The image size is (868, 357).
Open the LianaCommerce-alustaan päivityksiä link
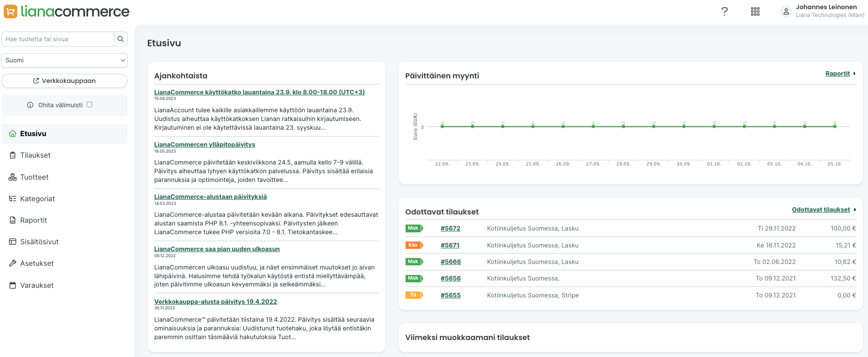[x=211, y=197]
